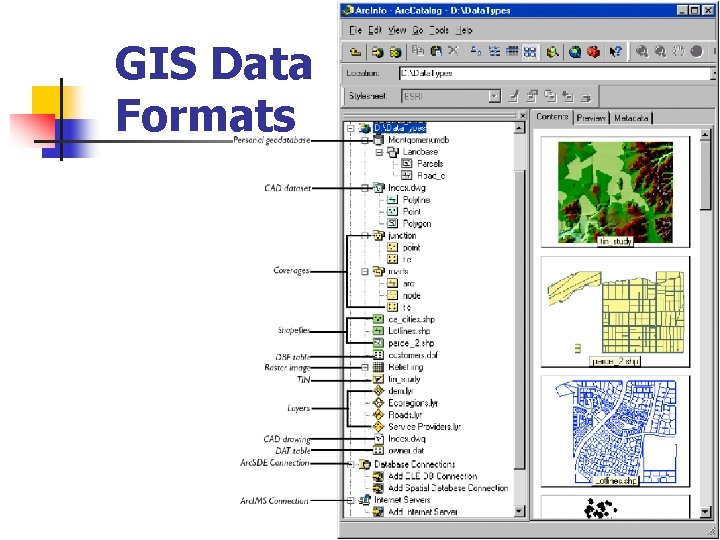Select the Polygon CAD feature class
Viewport: 720px width, 540px height.
coord(416,224)
